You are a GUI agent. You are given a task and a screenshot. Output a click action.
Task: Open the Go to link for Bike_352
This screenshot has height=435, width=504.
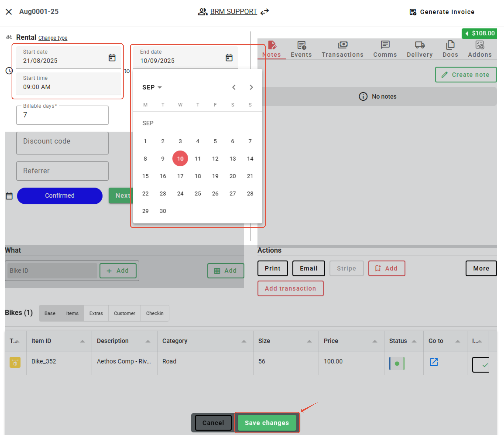[433, 362]
